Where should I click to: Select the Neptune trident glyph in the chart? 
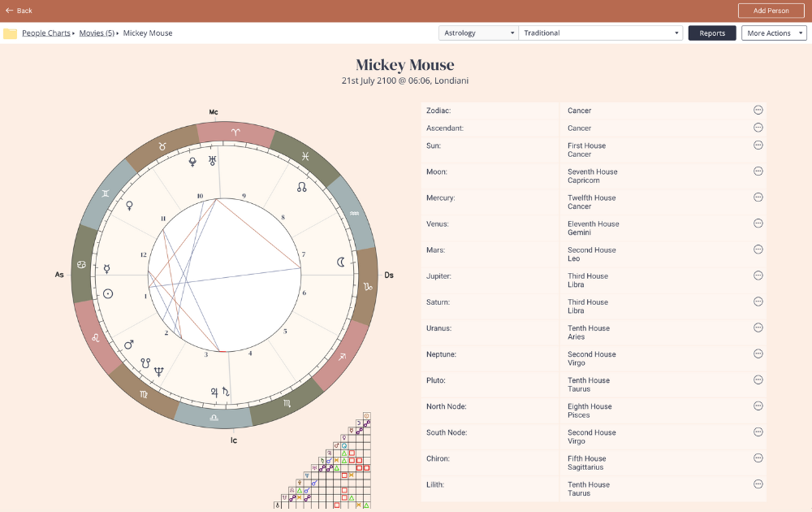click(158, 371)
